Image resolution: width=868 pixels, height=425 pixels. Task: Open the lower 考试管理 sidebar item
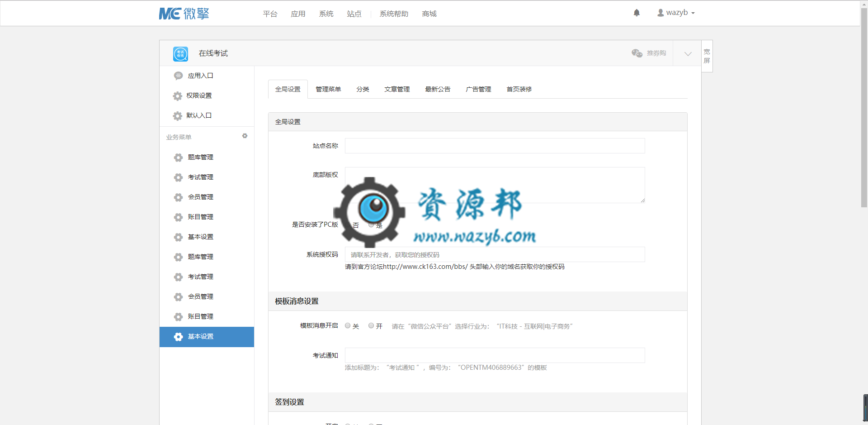207,277
